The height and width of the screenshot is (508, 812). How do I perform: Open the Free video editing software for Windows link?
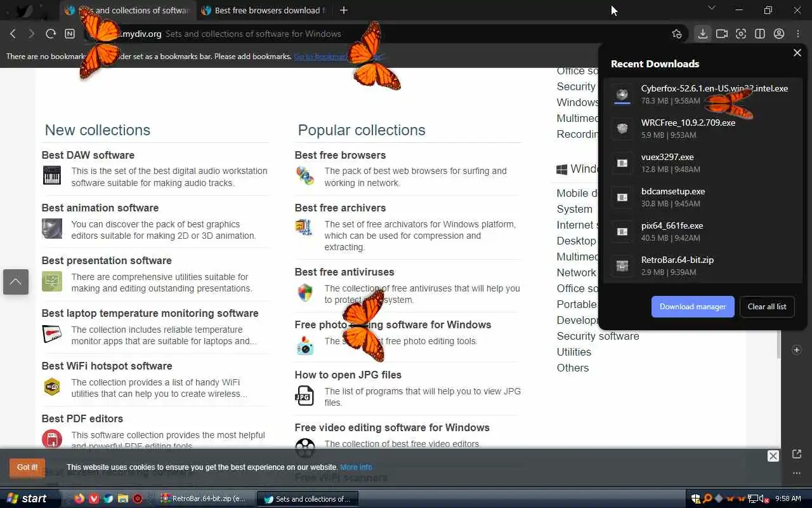point(392,427)
